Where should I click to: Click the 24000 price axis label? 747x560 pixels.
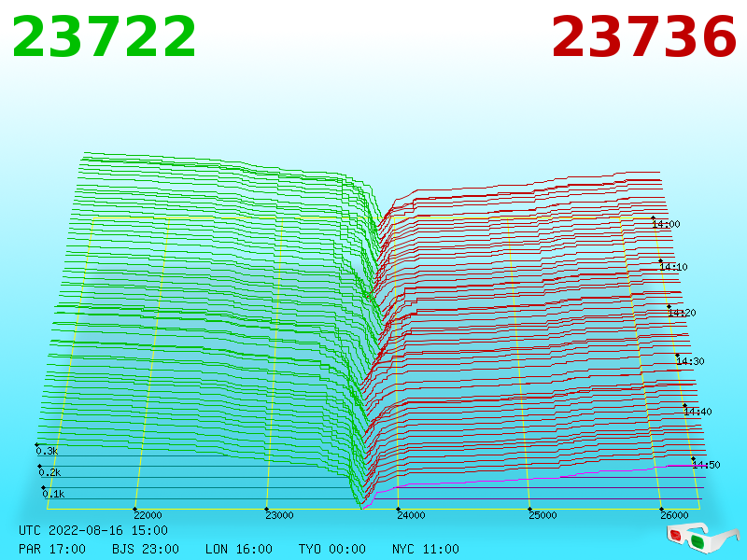(411, 515)
